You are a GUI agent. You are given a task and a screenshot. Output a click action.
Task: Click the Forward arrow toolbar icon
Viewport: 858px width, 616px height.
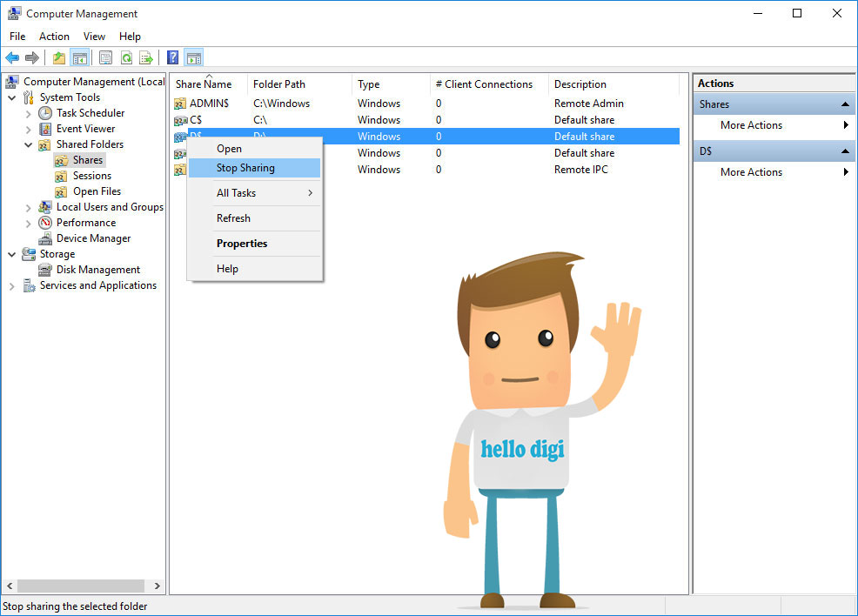click(x=32, y=57)
